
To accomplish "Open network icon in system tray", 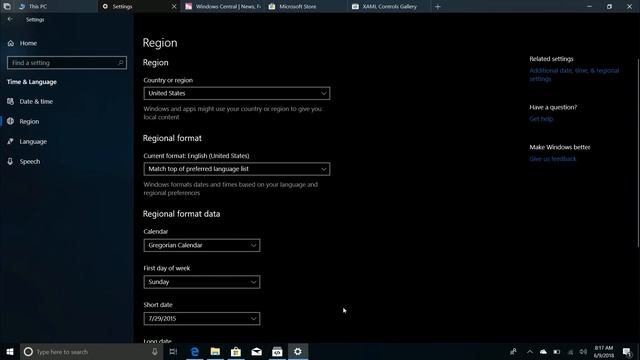I will pos(571,351).
